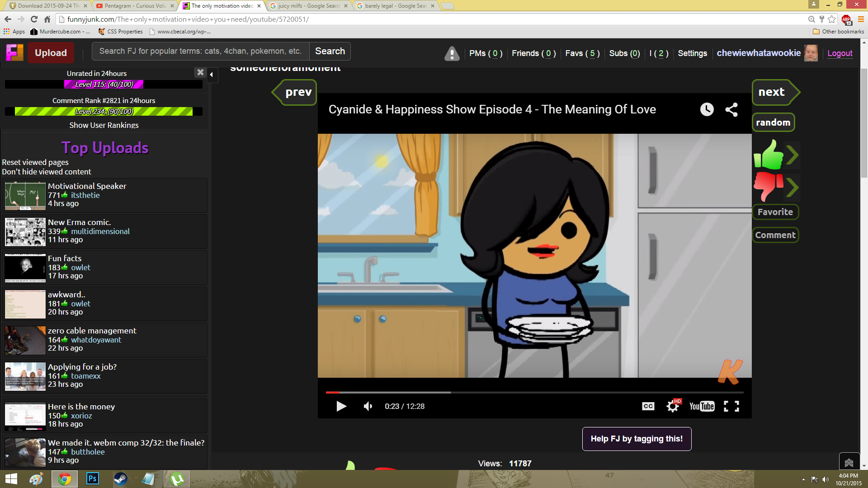Click the next content button

tap(772, 92)
